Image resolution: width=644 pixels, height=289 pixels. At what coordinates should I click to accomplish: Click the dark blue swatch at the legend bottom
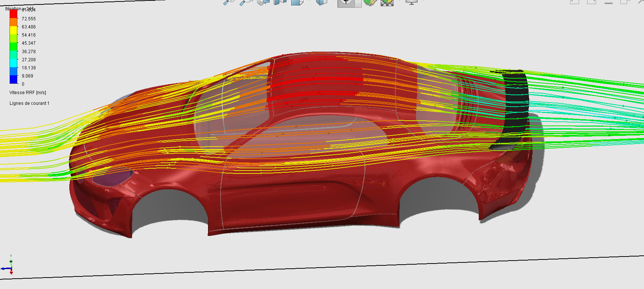pyautogui.click(x=14, y=79)
